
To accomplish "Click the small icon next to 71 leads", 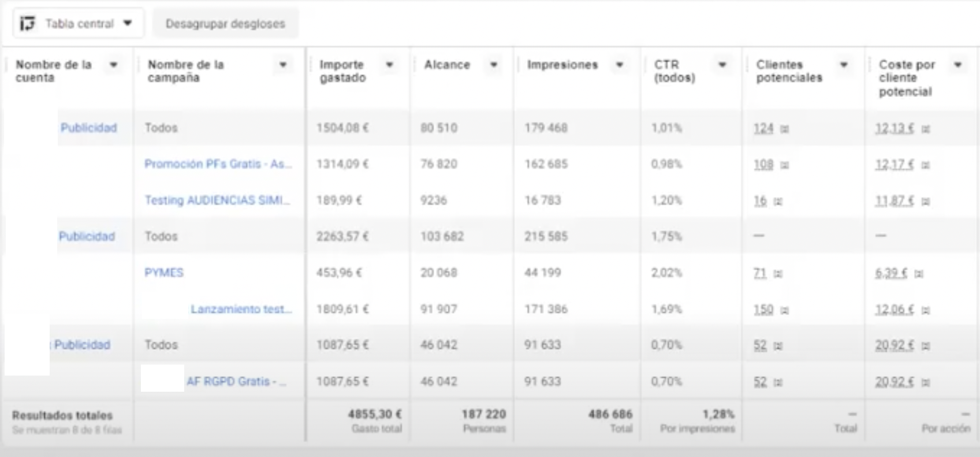I will [x=778, y=273].
